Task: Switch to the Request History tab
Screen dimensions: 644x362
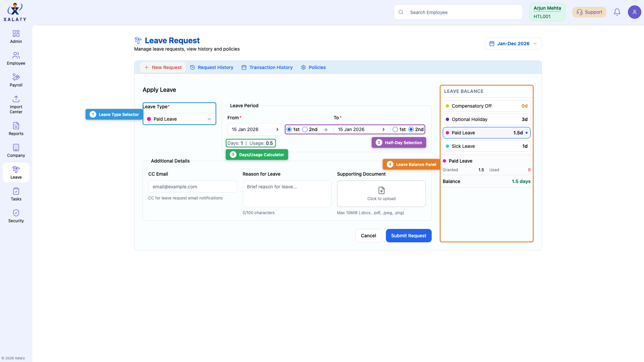Action: [x=212, y=67]
